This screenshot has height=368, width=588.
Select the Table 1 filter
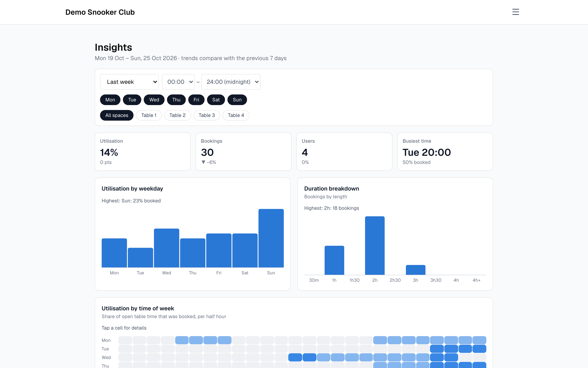149,115
